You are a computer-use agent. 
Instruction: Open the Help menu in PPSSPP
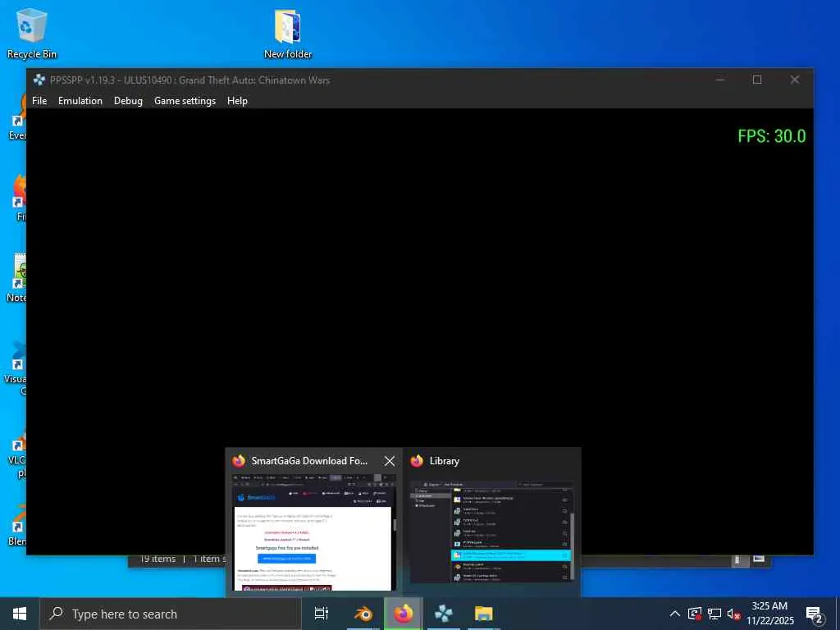237,101
